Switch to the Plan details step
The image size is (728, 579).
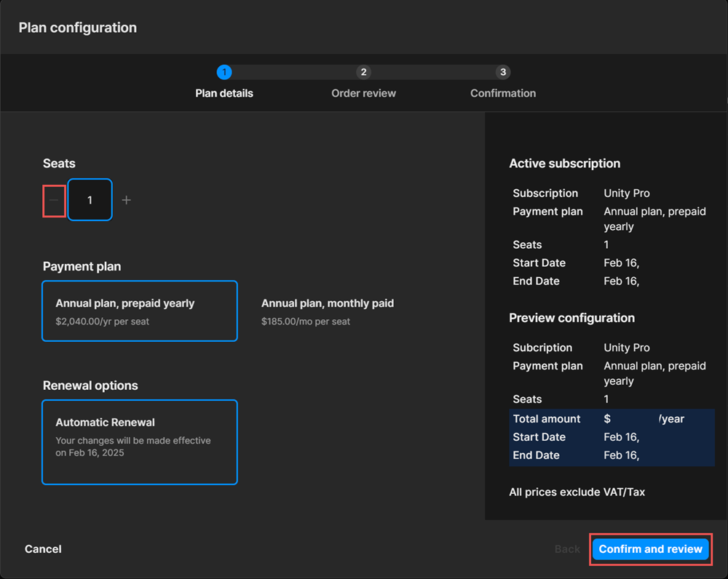point(223,93)
